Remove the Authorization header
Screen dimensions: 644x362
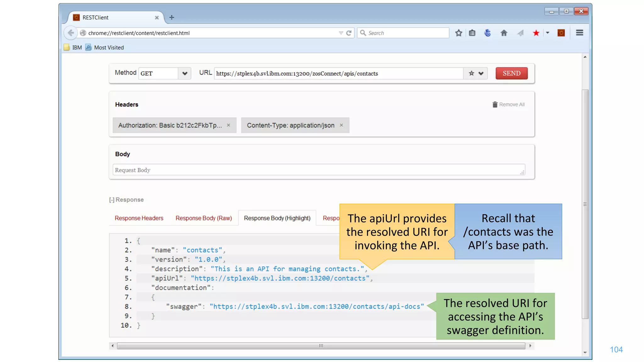coord(229,125)
